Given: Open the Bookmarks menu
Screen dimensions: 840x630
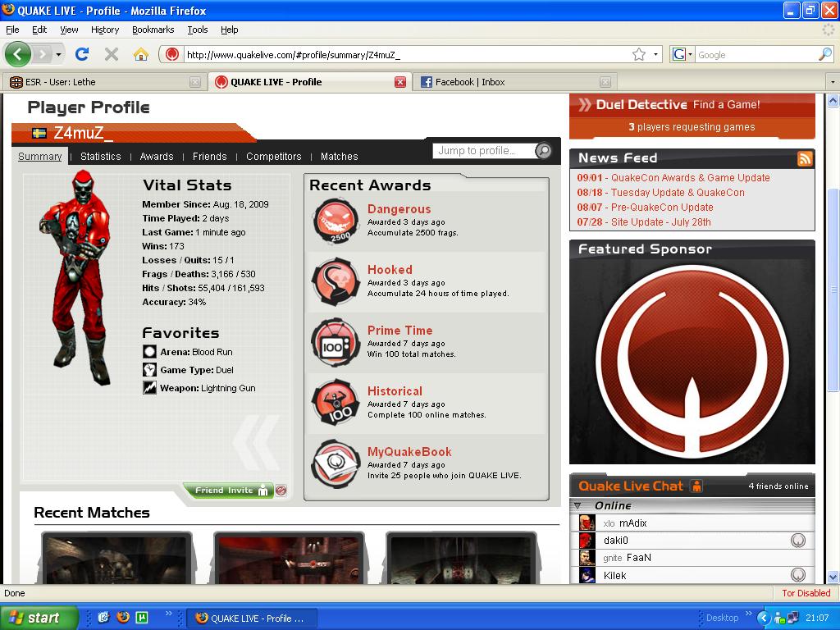Looking at the screenshot, I should pos(153,30).
